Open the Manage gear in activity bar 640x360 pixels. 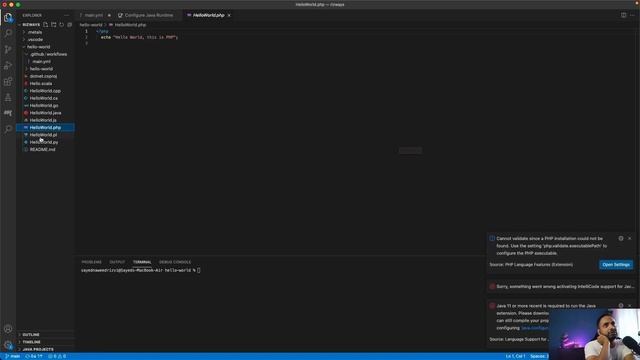coord(8,345)
